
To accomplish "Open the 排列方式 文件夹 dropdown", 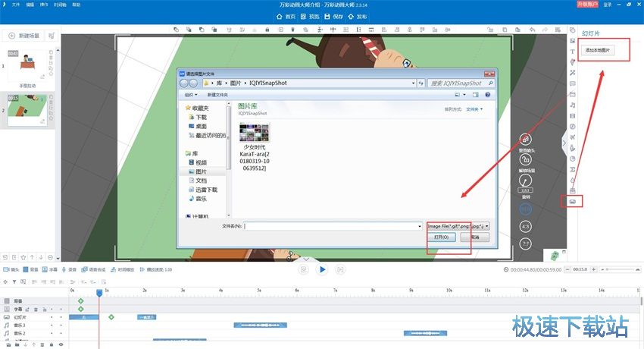I will point(474,109).
